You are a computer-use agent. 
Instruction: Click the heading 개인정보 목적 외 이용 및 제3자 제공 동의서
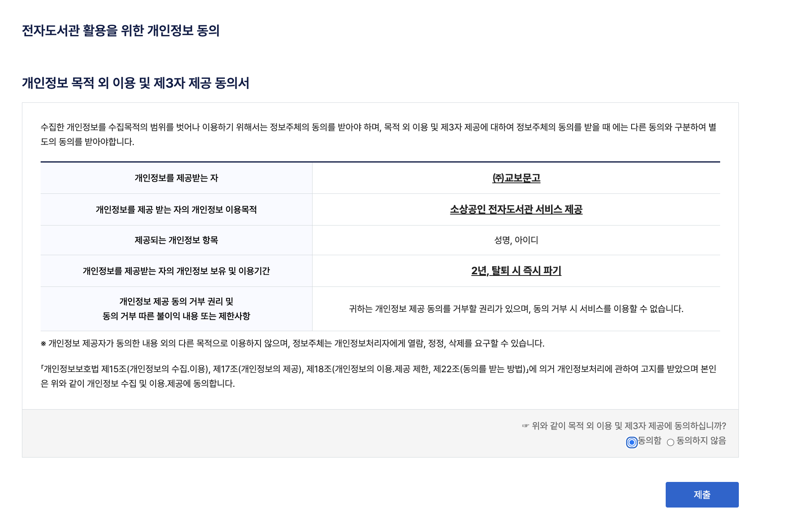[135, 83]
